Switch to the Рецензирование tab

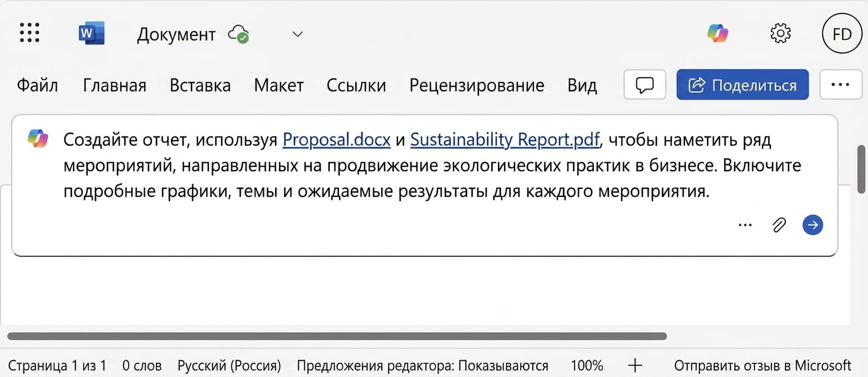click(x=477, y=85)
